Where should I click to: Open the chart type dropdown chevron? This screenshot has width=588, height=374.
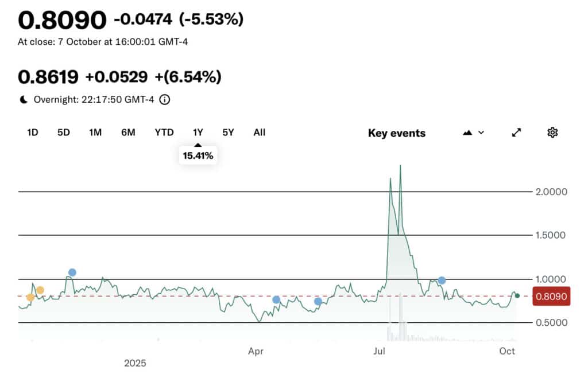pyautogui.click(x=481, y=133)
